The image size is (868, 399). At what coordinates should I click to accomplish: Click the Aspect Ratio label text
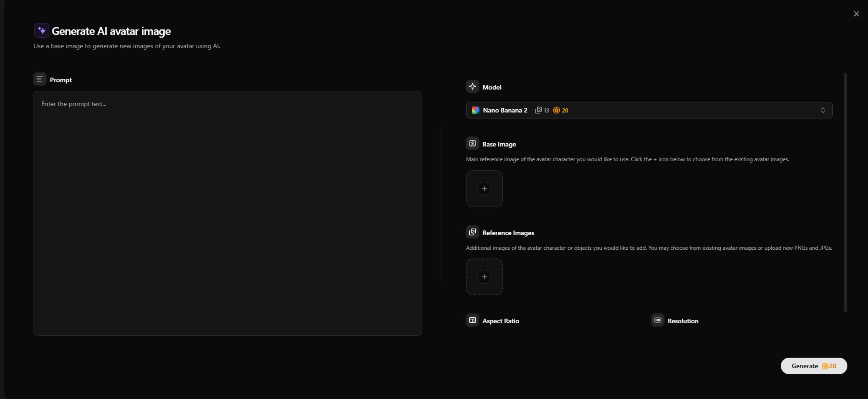[501, 321]
